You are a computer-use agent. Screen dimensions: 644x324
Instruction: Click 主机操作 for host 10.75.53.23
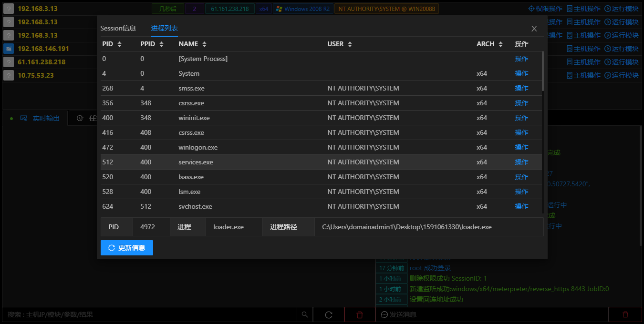[583, 75]
